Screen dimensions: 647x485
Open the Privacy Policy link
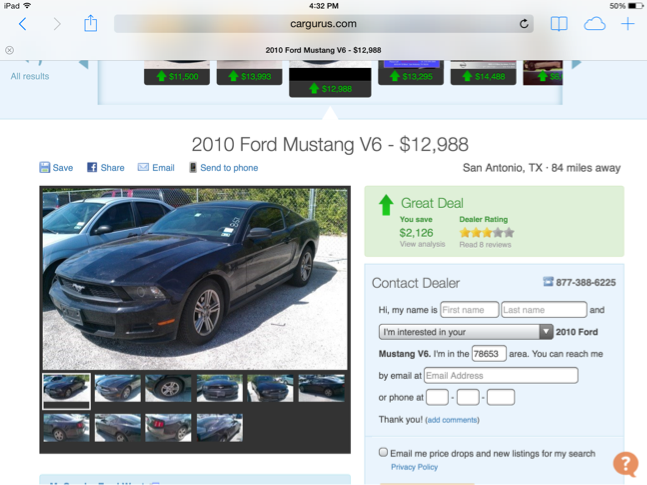(413, 467)
